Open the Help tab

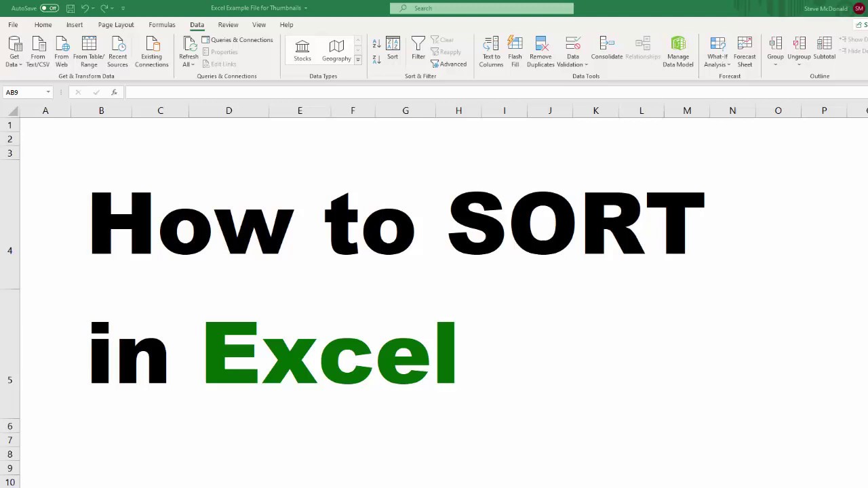point(286,25)
